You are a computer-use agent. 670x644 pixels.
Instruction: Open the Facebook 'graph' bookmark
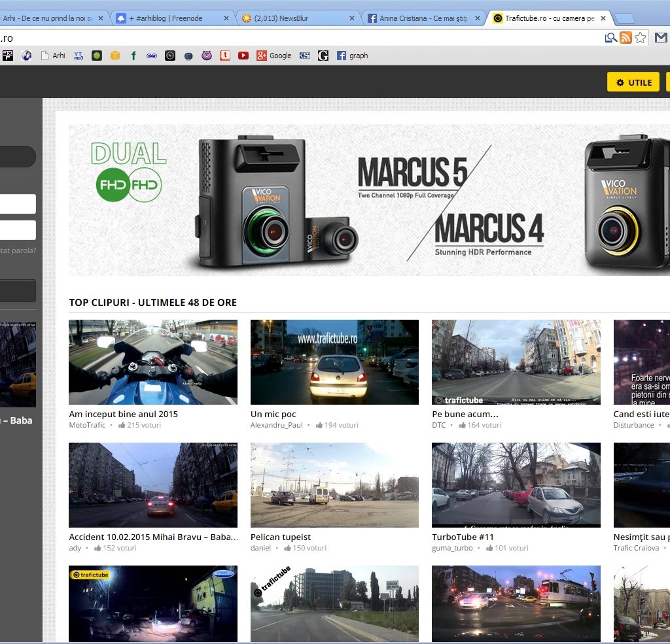pos(350,56)
